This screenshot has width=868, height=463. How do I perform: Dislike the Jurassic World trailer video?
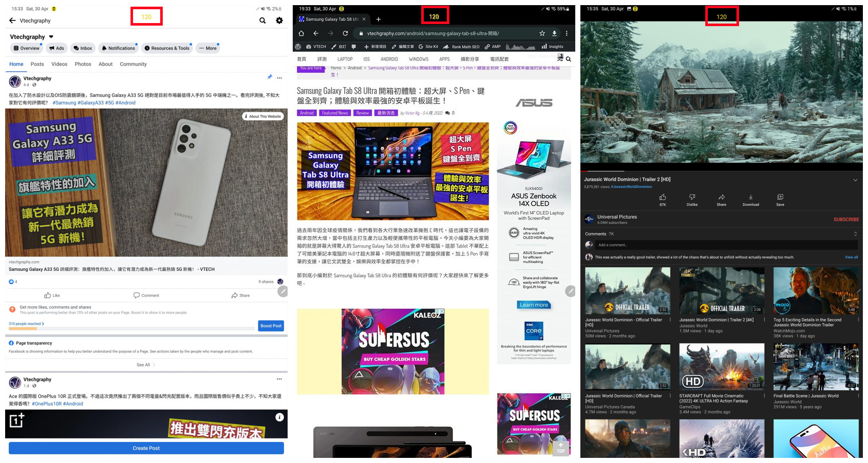pyautogui.click(x=692, y=200)
